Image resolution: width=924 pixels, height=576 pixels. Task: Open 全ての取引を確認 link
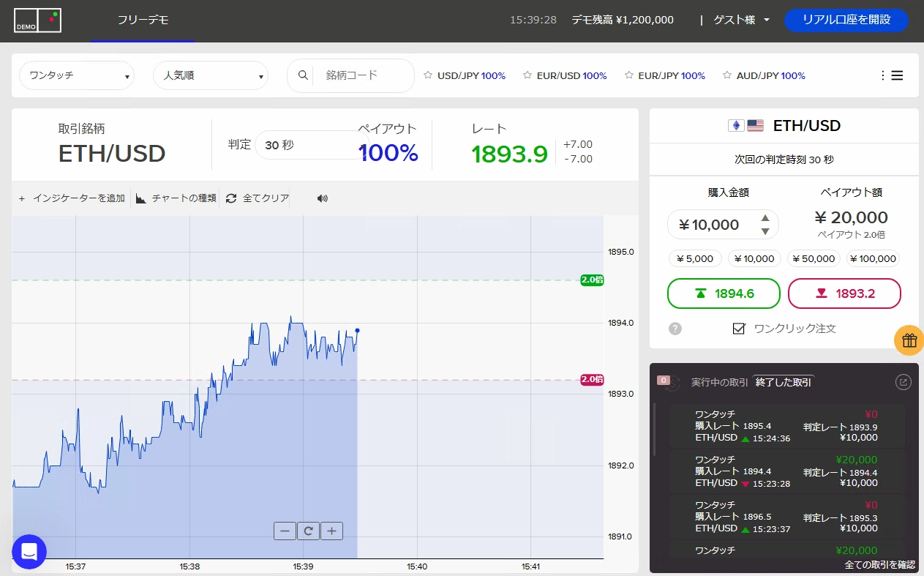[x=880, y=564]
